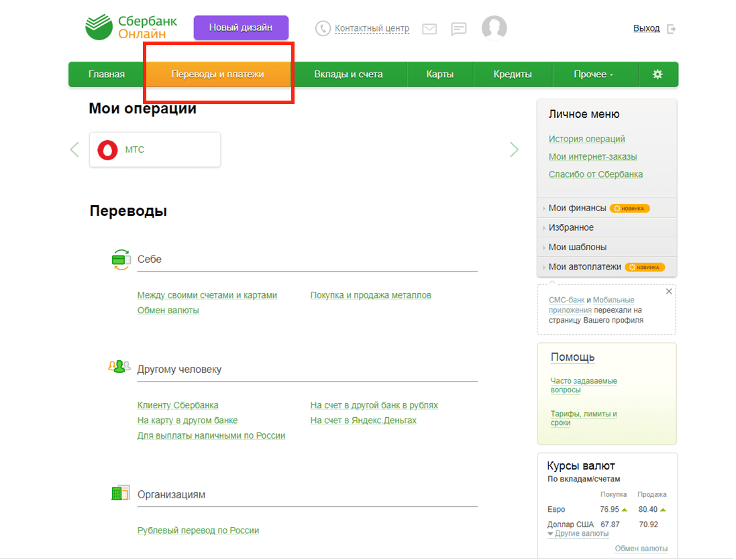Open the Кредиты tab
Image resolution: width=736 pixels, height=560 pixels.
513,74
